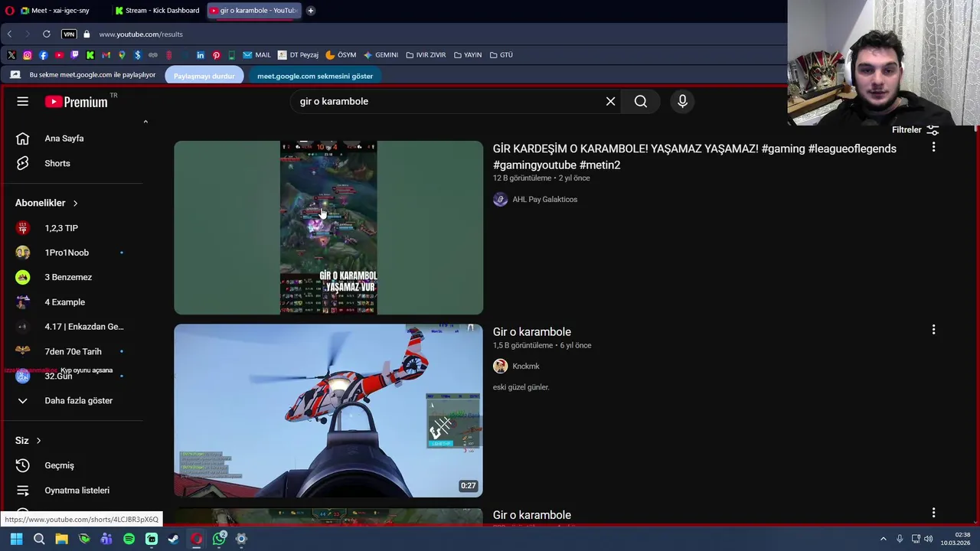Image resolution: width=980 pixels, height=551 pixels.
Task: Open the Filtreler filter options
Action: click(x=916, y=130)
